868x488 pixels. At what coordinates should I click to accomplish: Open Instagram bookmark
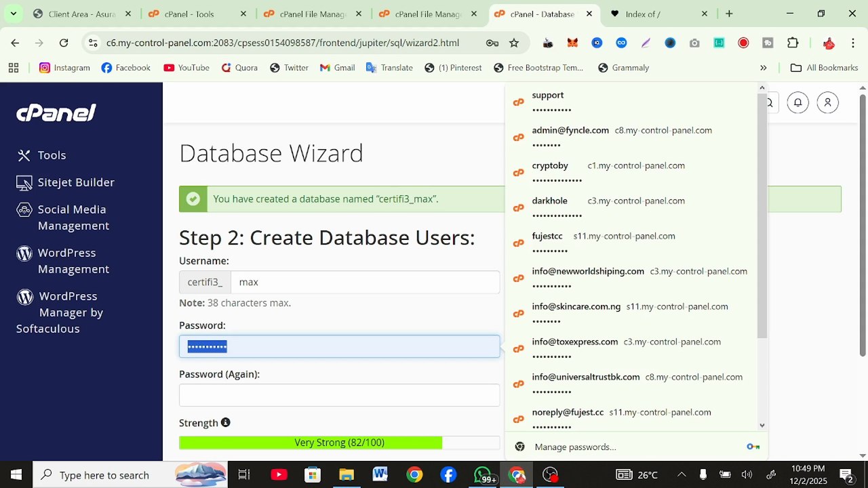click(64, 68)
